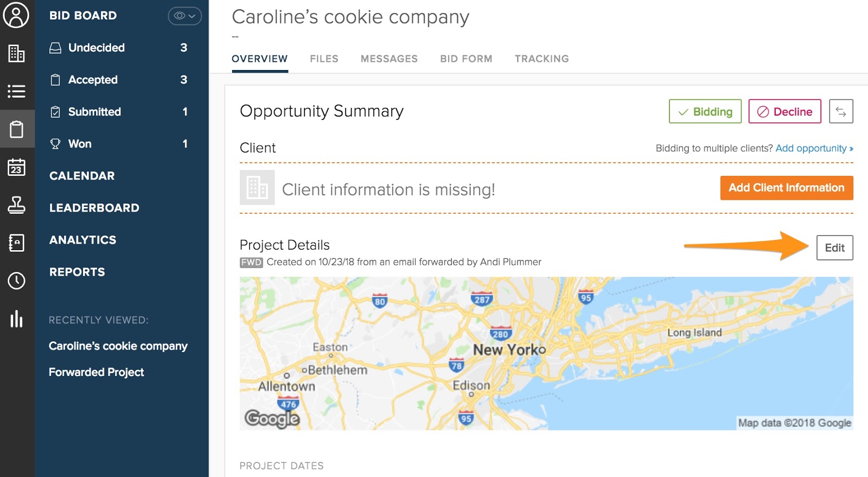
Task: Click the clock history icon
Action: coord(16,281)
